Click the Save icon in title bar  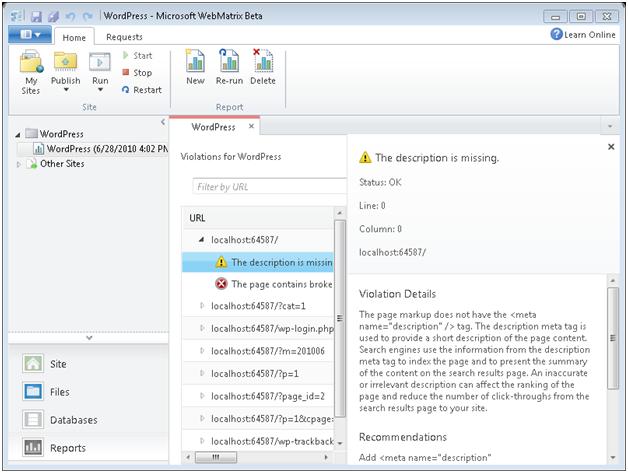[x=36, y=16]
